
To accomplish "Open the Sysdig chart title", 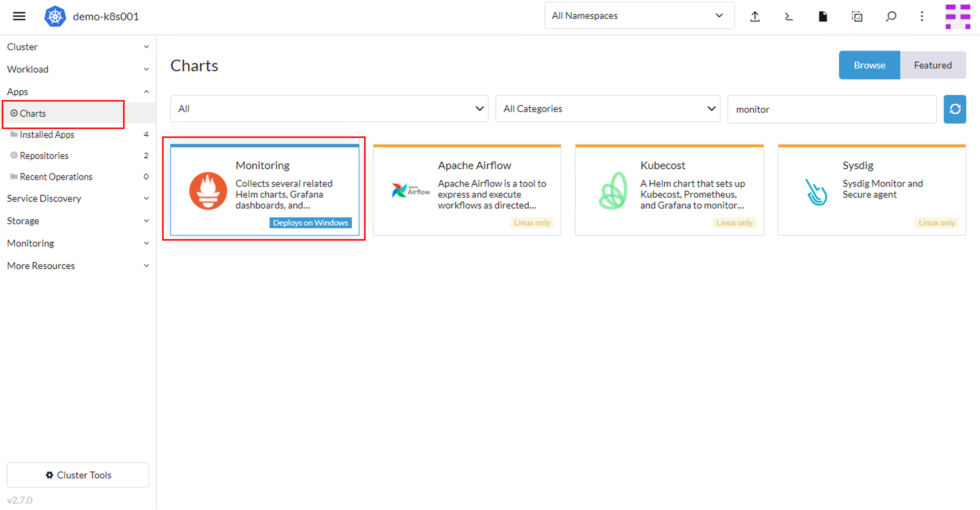I will coord(858,165).
